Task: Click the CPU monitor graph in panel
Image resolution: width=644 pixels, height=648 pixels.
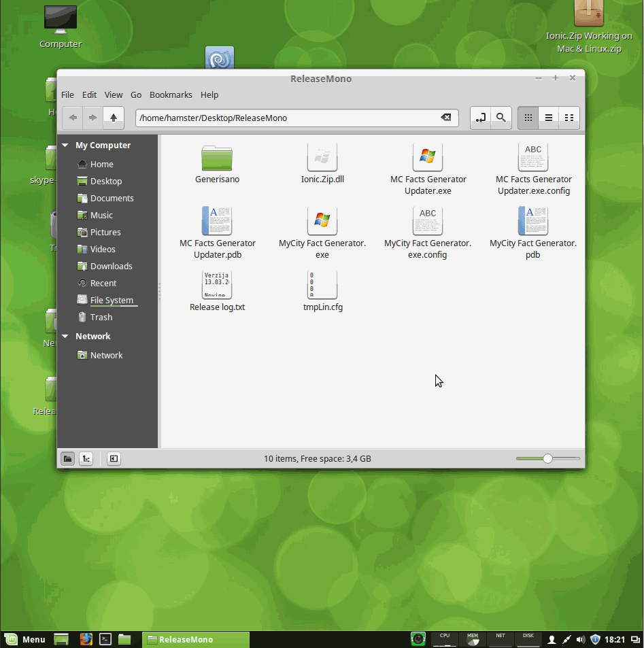Action: point(445,639)
